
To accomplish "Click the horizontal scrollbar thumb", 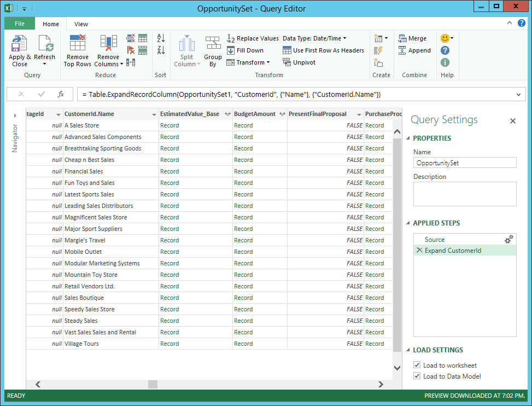I will [153, 384].
